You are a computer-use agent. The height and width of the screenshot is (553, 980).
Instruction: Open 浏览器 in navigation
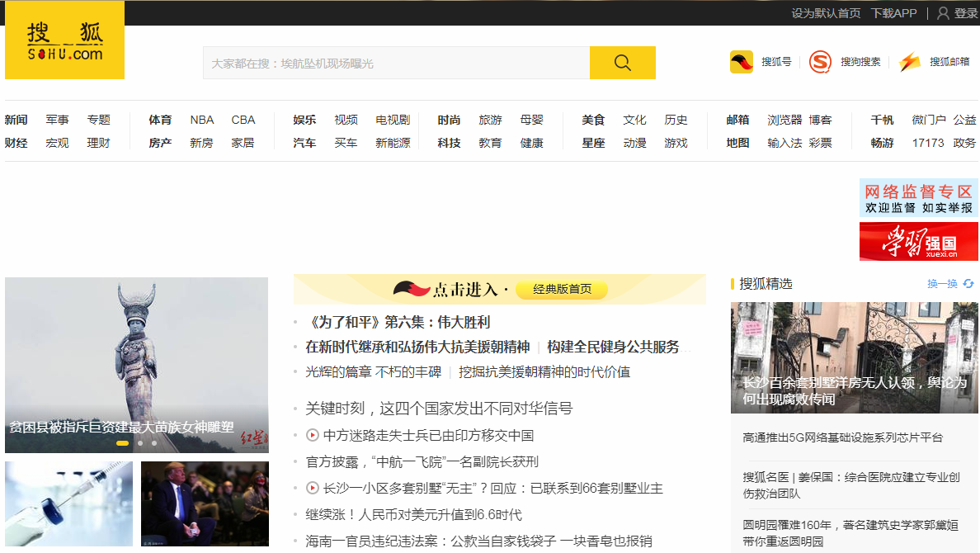pos(784,120)
